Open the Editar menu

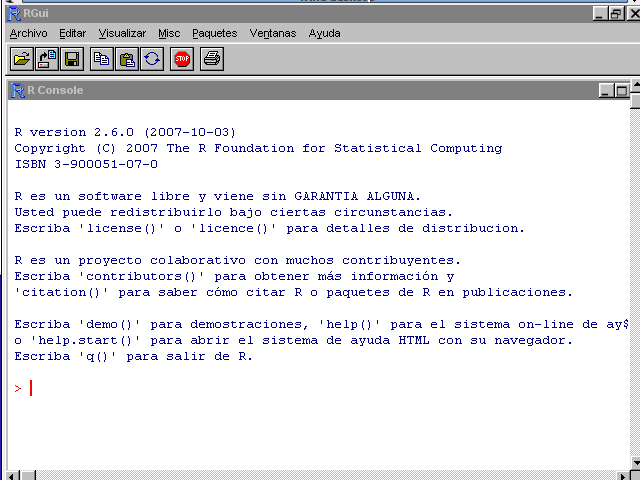tap(72, 33)
